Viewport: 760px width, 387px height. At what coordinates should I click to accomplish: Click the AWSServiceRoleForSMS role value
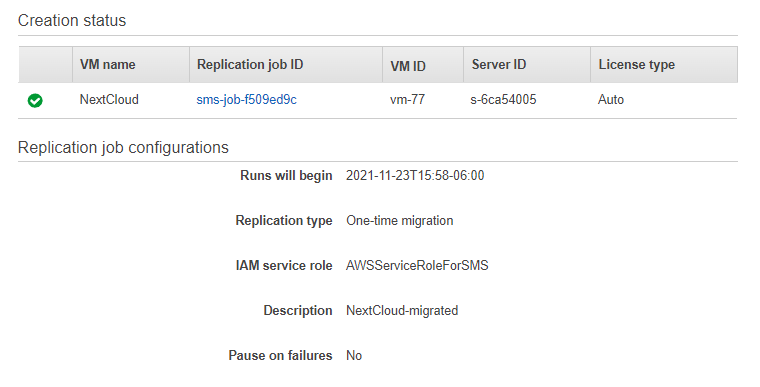[x=417, y=266]
